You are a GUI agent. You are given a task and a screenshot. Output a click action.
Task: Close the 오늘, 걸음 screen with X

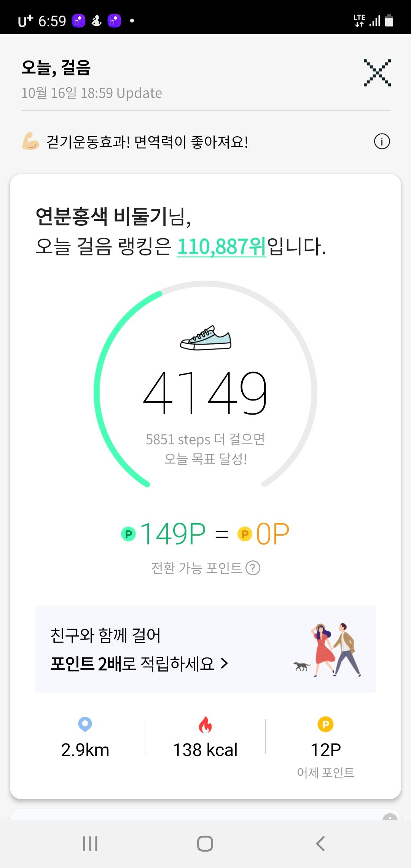pyautogui.click(x=377, y=73)
